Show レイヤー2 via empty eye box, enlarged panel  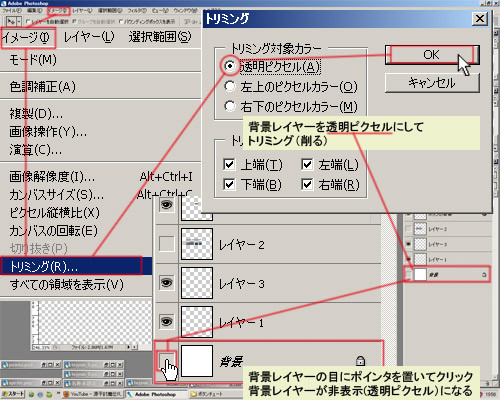click(x=166, y=244)
